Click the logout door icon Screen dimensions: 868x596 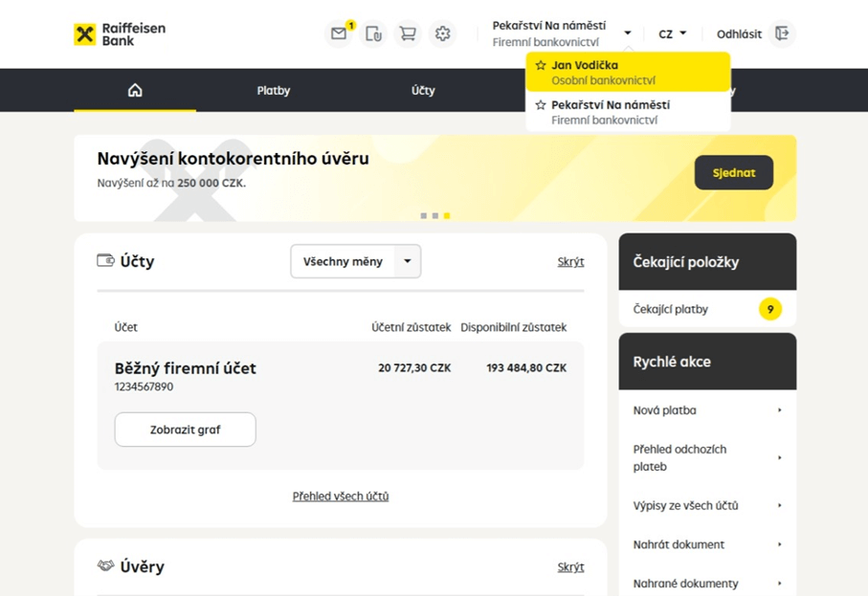(x=782, y=33)
